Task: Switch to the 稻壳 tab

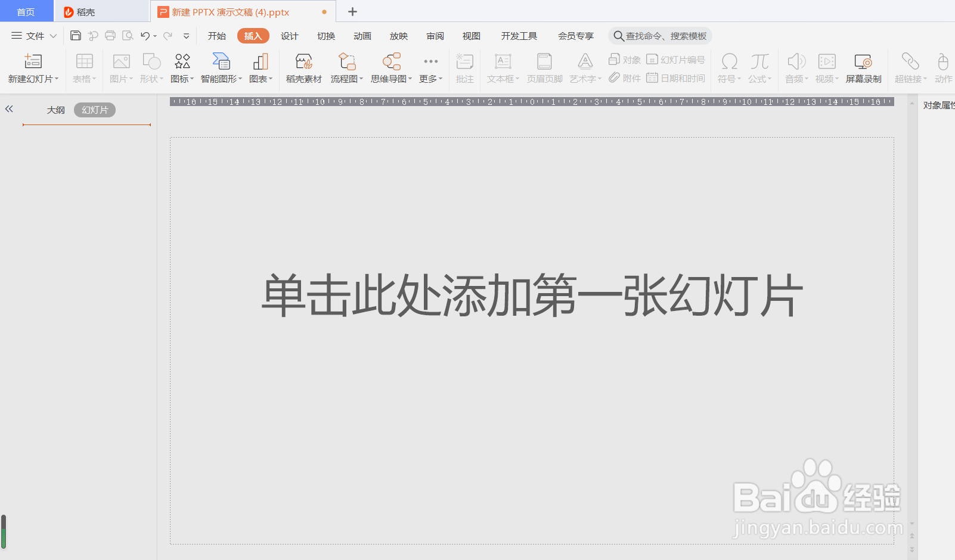Action: pyautogui.click(x=102, y=12)
